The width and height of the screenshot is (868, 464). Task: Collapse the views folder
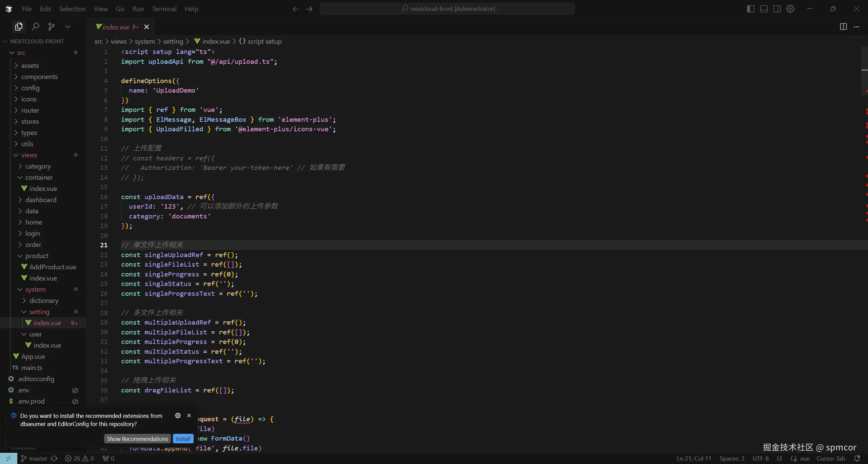click(29, 155)
